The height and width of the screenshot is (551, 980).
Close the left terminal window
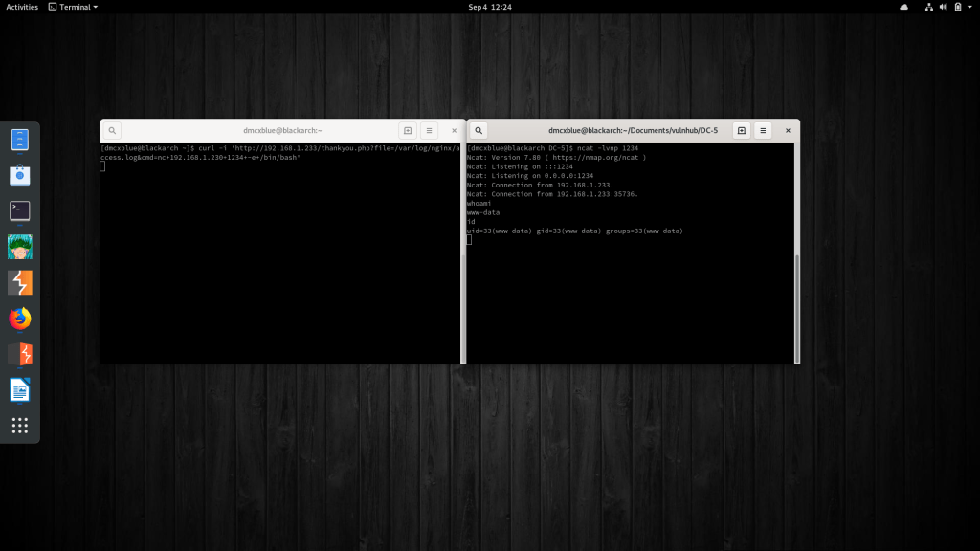click(454, 130)
